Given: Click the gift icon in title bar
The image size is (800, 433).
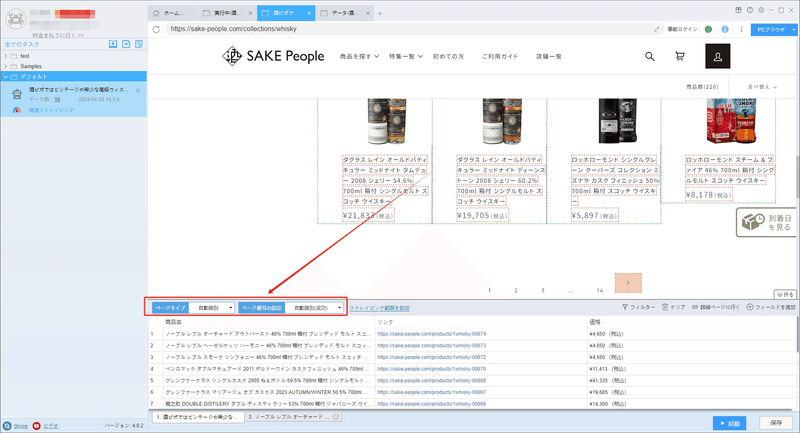Looking at the screenshot, I should point(738,10).
